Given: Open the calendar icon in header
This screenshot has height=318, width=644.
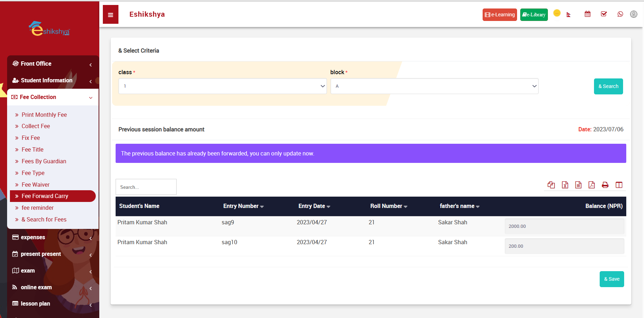Looking at the screenshot, I should point(588,14).
